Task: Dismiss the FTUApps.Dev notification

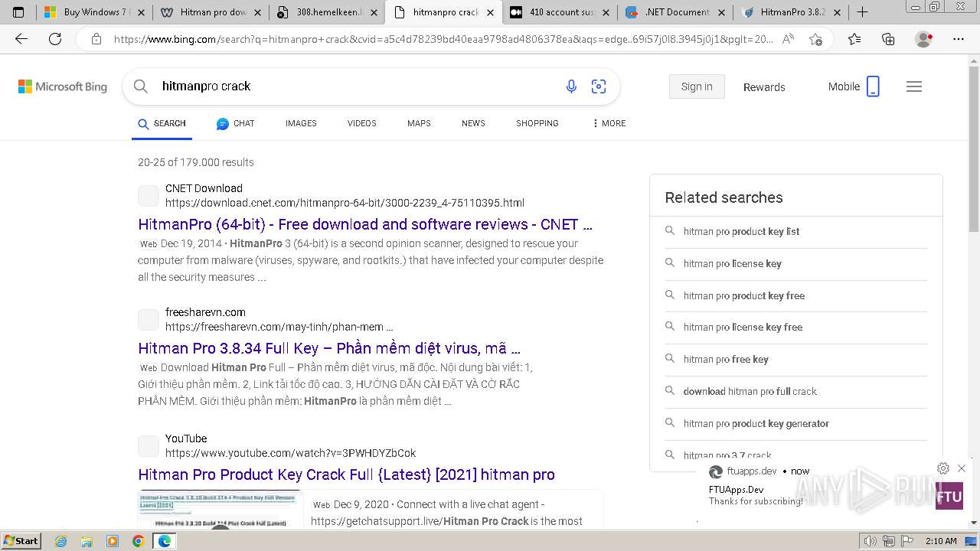Action: point(962,468)
